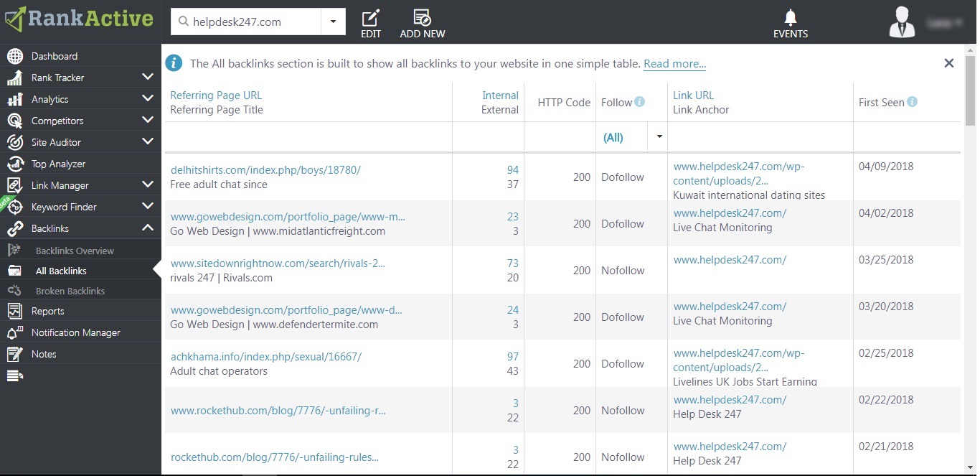Expand the Link Manager menu chevron
Screen dimensions: 980x476
click(x=148, y=185)
